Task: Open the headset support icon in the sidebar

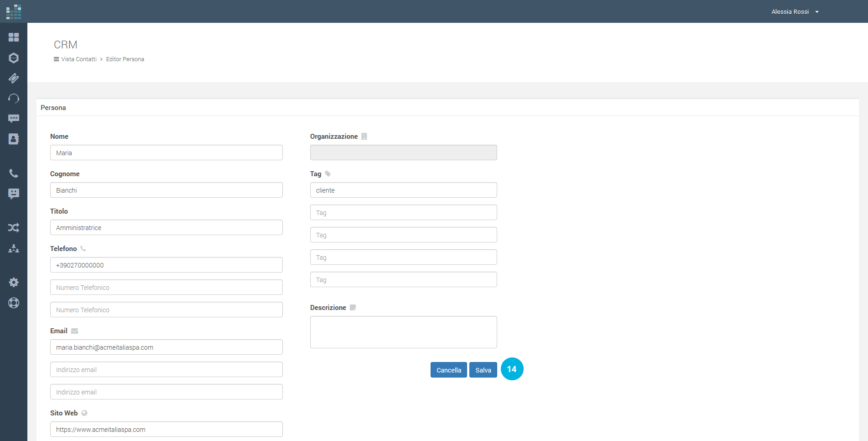Action: pyautogui.click(x=14, y=98)
